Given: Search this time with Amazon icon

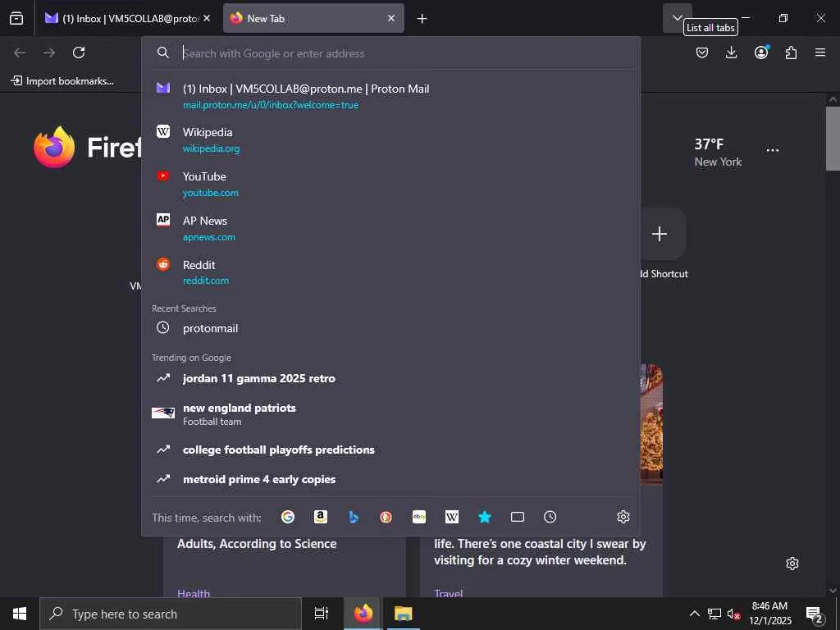Looking at the screenshot, I should pos(321,517).
